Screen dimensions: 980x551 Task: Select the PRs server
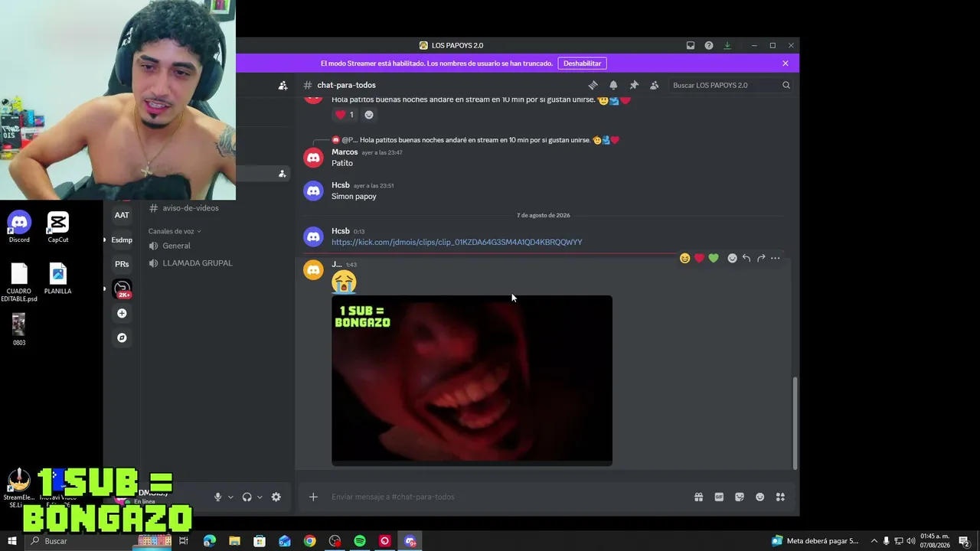(122, 264)
